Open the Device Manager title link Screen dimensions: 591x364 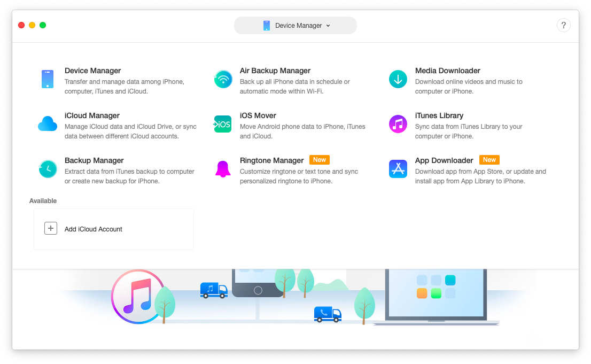pyautogui.click(x=93, y=71)
